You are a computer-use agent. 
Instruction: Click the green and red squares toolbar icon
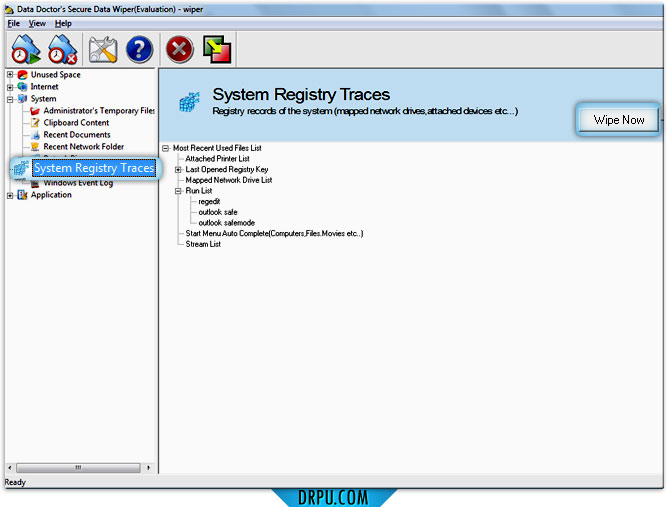[x=217, y=49]
